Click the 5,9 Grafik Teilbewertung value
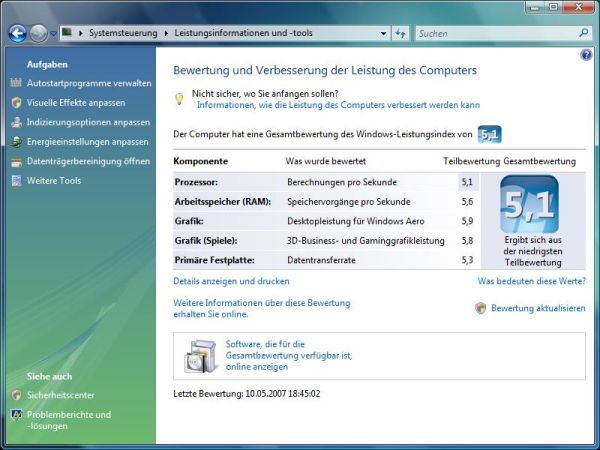 point(467,221)
